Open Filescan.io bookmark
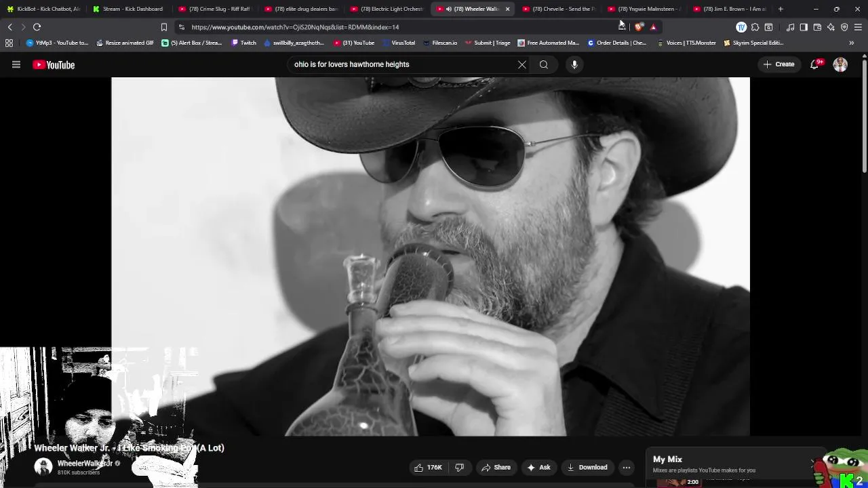This screenshot has width=868, height=488. point(440,43)
